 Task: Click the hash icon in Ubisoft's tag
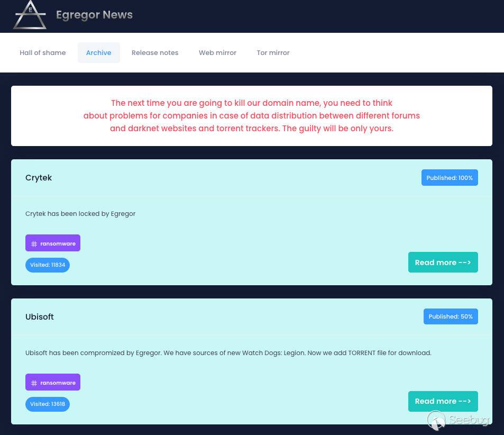[x=34, y=383]
